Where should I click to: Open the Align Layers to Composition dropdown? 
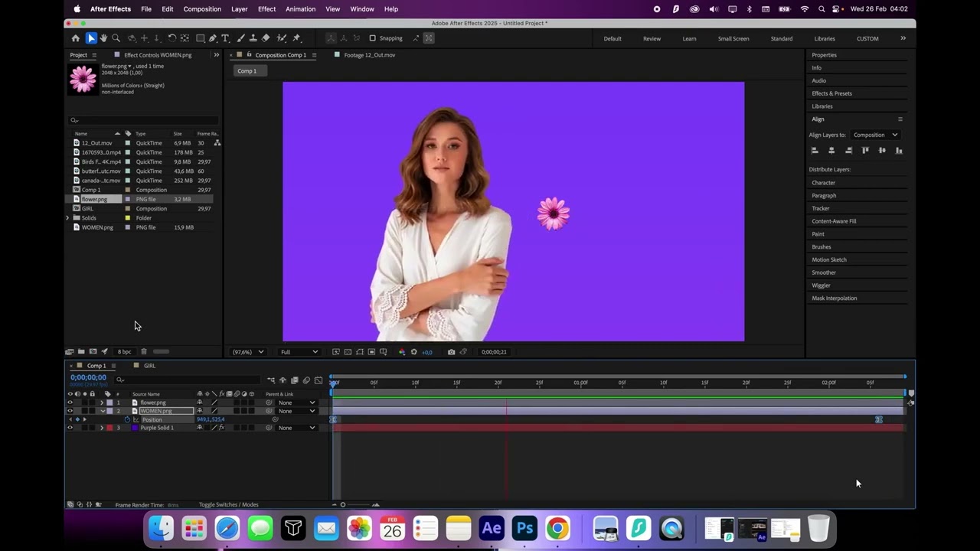coord(875,135)
